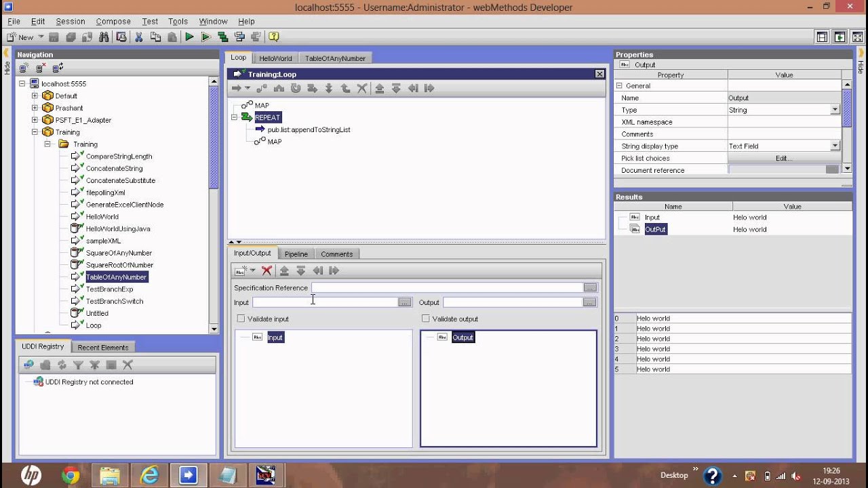Click the Insert Loop icon in flow toolbar
Image resolution: width=868 pixels, height=488 pixels.
(296, 88)
